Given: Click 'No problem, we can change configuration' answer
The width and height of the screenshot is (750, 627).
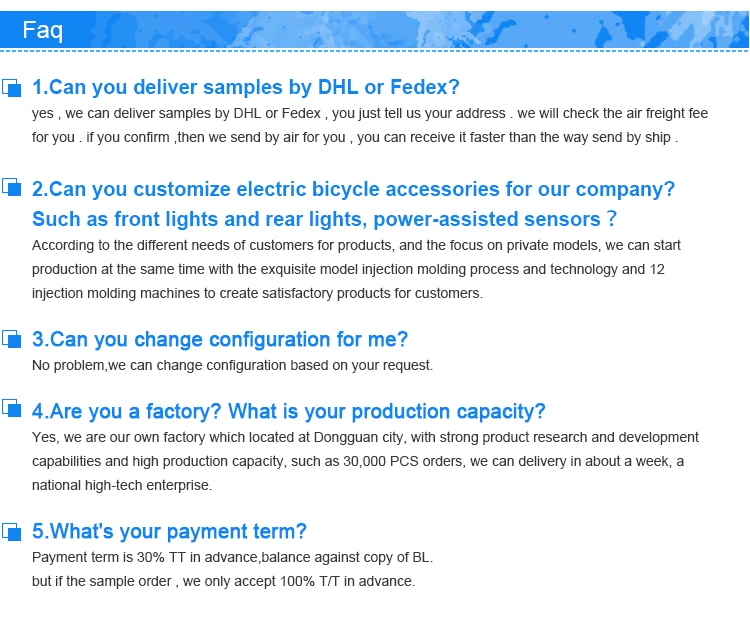Looking at the screenshot, I should coord(232,365).
